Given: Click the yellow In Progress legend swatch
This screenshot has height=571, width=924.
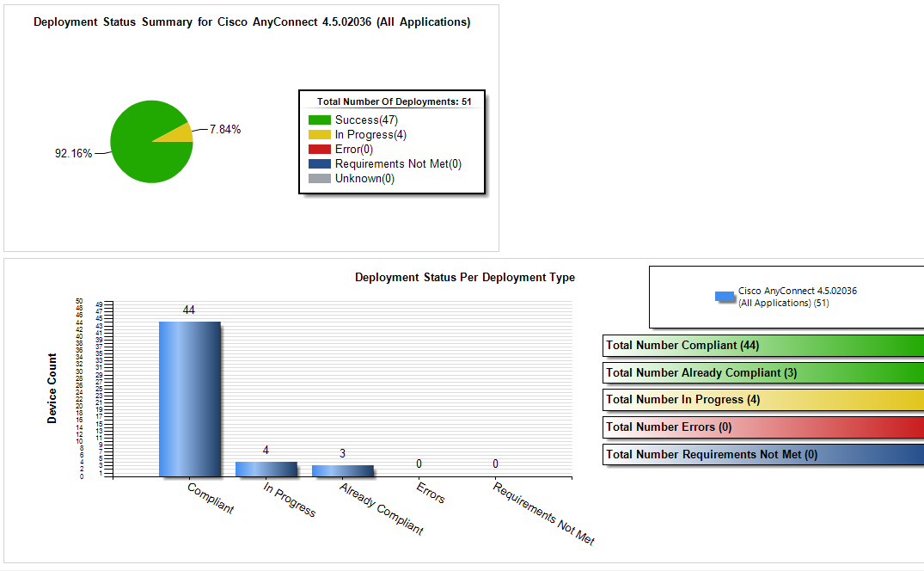Looking at the screenshot, I should click(320, 134).
